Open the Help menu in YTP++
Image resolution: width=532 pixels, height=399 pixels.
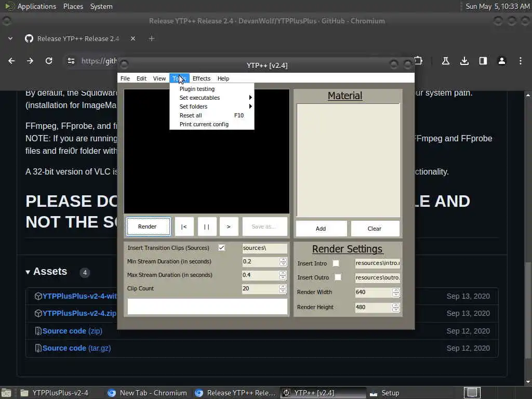[x=223, y=78]
